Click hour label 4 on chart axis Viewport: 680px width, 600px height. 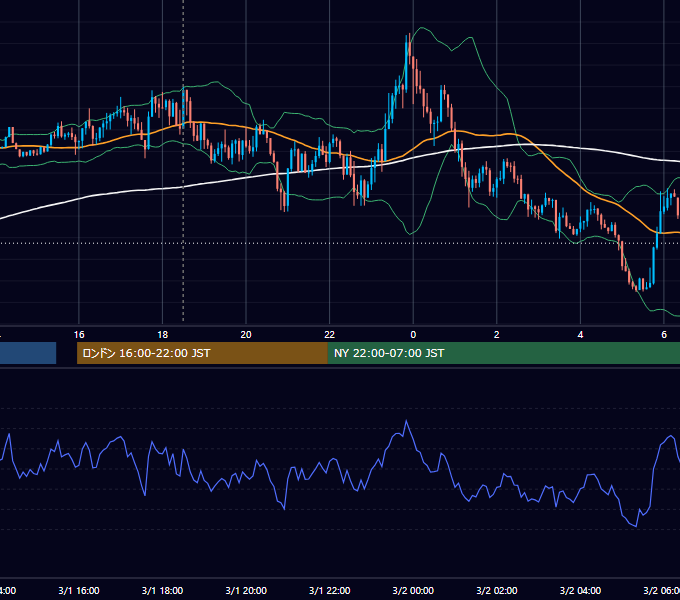[580, 335]
